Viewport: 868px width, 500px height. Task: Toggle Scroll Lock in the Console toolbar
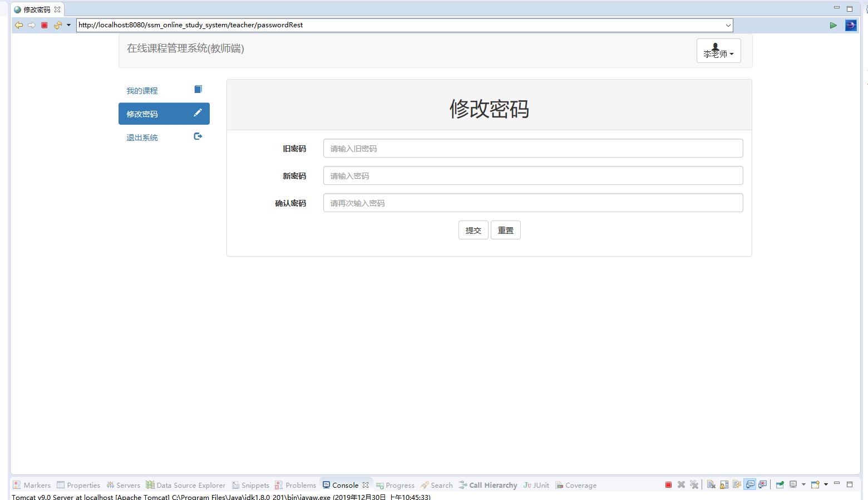coord(724,484)
